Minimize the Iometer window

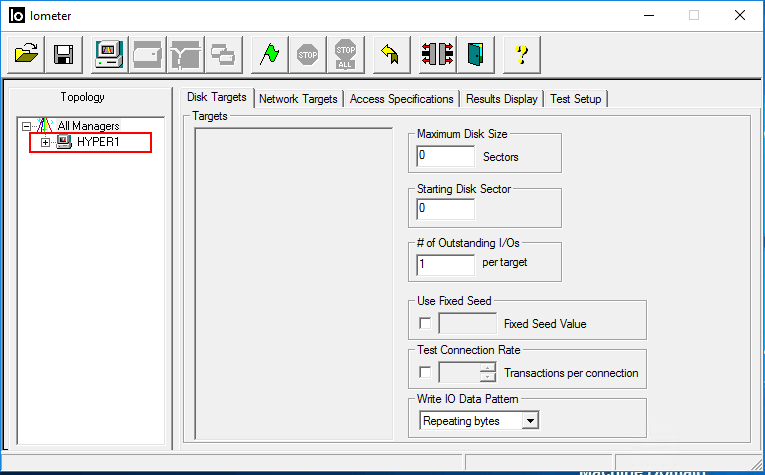[x=649, y=16]
